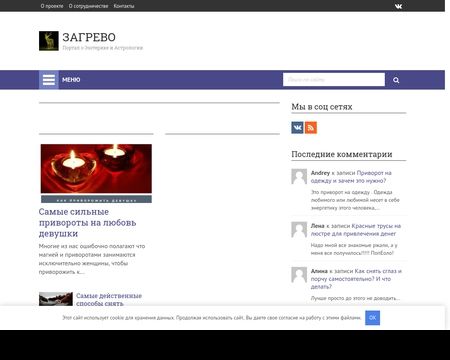Open the VK icon in top bar
The image size is (450, 360).
398,6
